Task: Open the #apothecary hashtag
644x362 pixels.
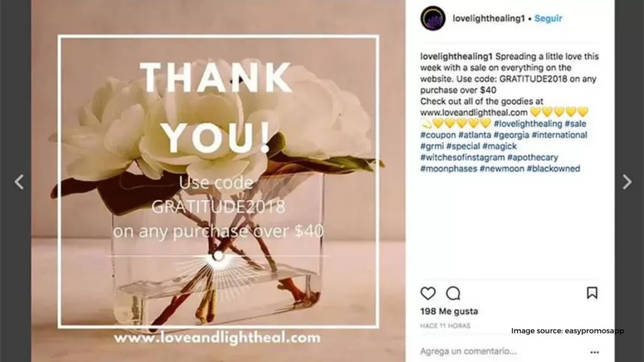Action: [x=532, y=158]
